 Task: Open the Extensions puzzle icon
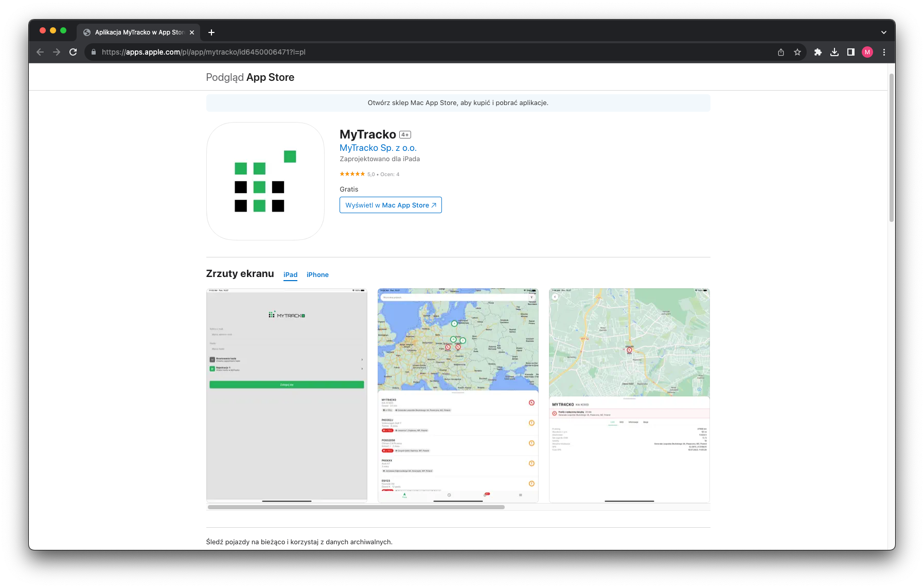(x=818, y=52)
